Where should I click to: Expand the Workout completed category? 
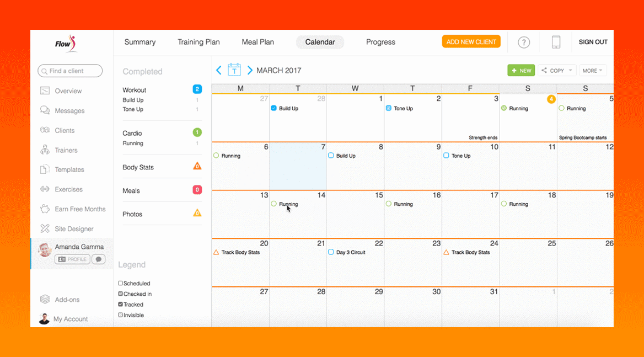coord(135,90)
